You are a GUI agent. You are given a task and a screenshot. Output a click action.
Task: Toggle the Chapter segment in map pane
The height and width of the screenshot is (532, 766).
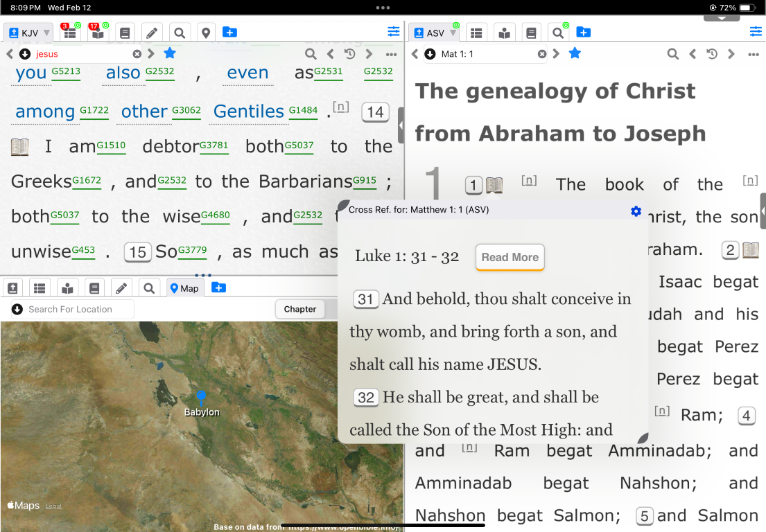[300, 309]
